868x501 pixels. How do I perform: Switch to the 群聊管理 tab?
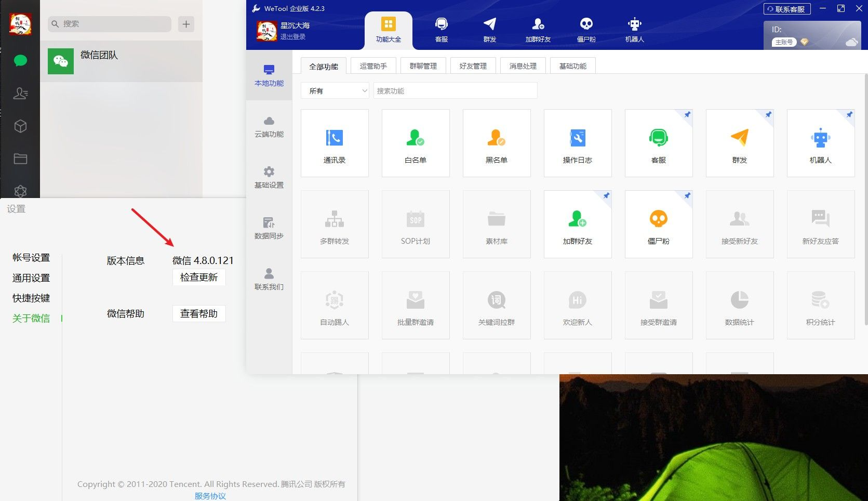(423, 66)
